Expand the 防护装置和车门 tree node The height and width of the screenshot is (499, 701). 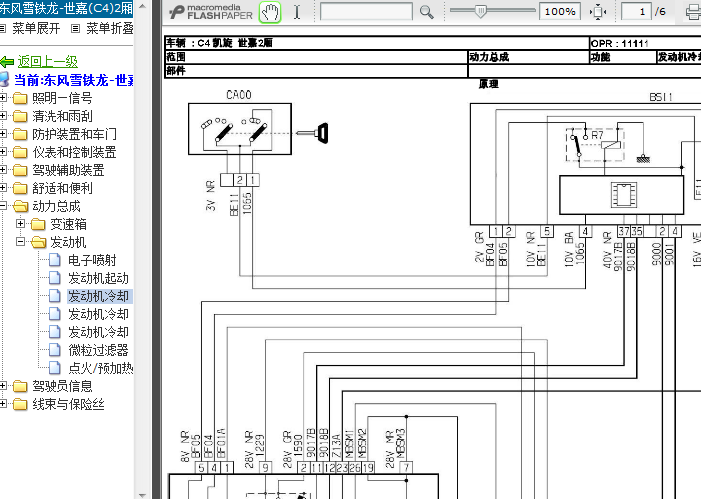pos(3,134)
